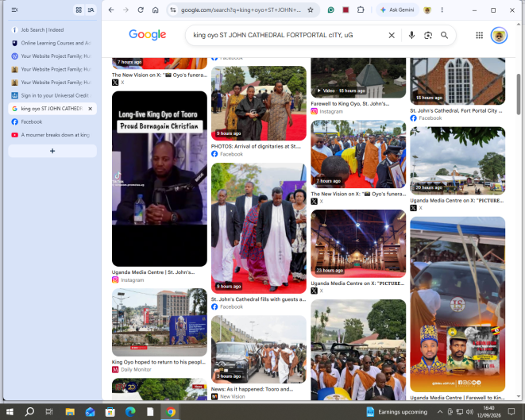
Task: Open the Extensions puzzle menu
Action: tap(361, 10)
